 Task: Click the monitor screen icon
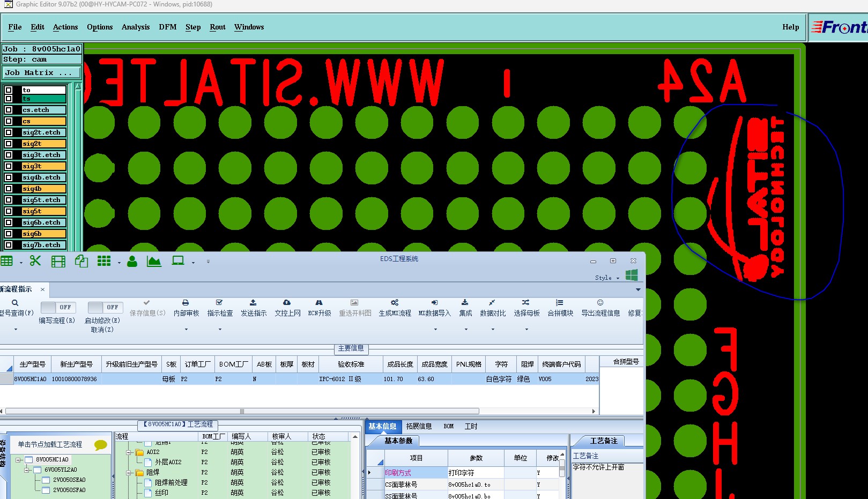tap(178, 261)
